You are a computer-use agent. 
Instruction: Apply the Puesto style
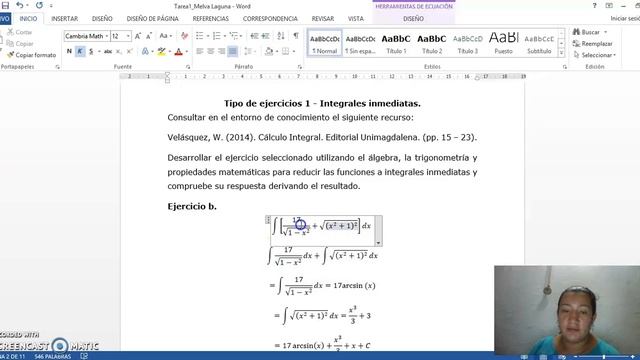point(503,43)
